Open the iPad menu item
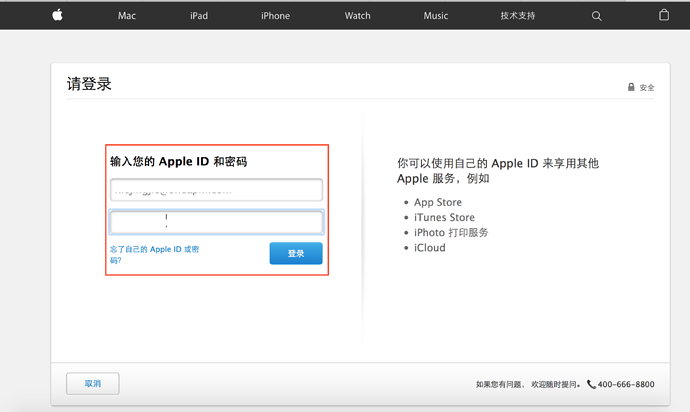 click(x=199, y=16)
